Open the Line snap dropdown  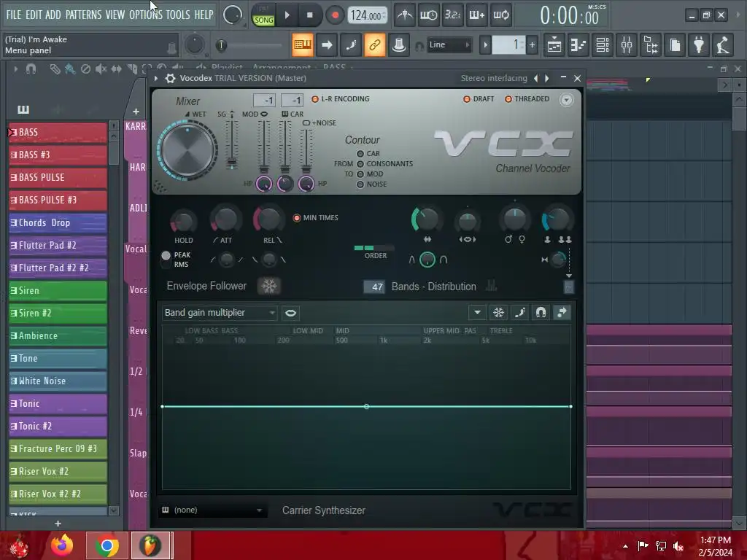[449, 44]
